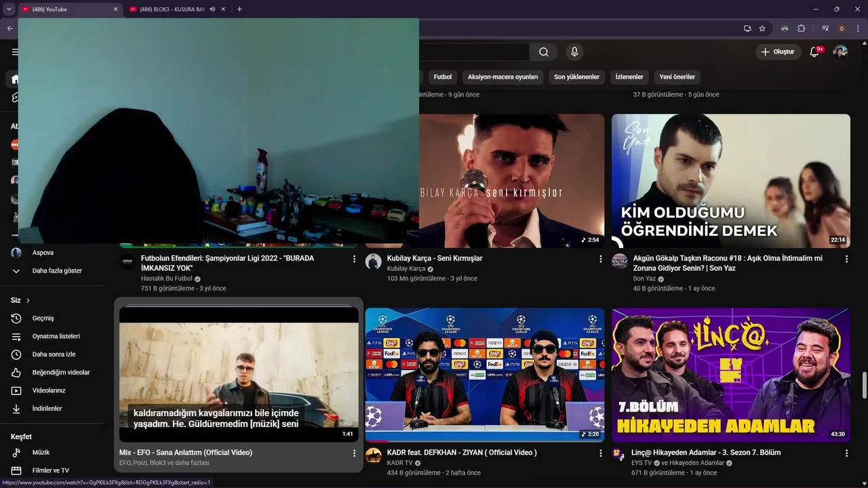Image resolution: width=868 pixels, height=488 pixels.
Task: Click KADR TV channel avatar
Action: pos(374,455)
